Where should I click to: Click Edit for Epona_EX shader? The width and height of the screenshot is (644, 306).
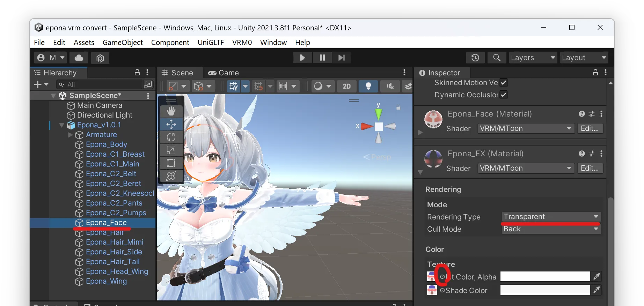[x=590, y=168]
